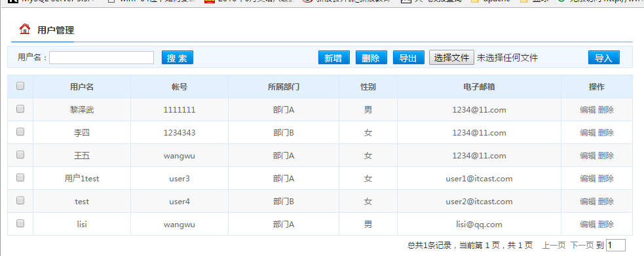Click account number 1111111

pos(180,110)
